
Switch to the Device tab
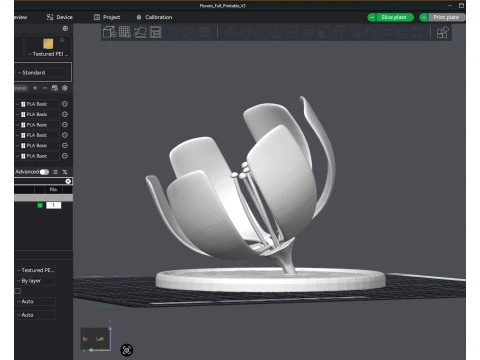click(x=60, y=17)
